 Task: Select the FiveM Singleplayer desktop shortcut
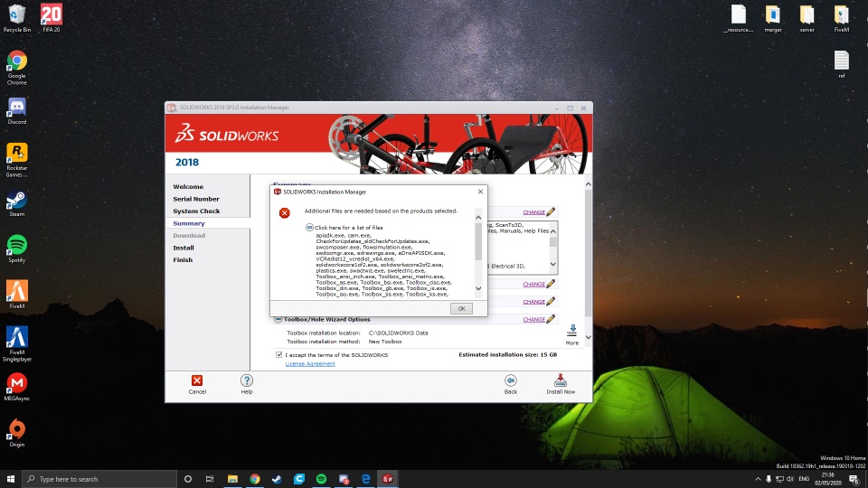(16, 344)
